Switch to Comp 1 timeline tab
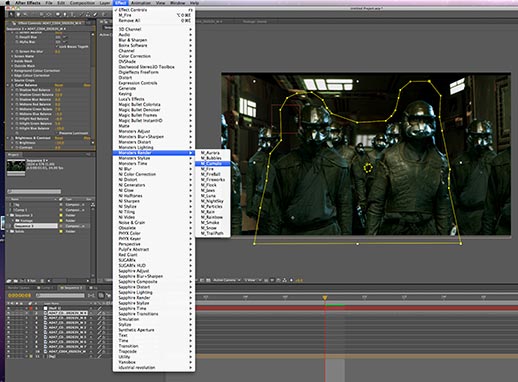The width and height of the screenshot is (518, 382). pos(46,288)
